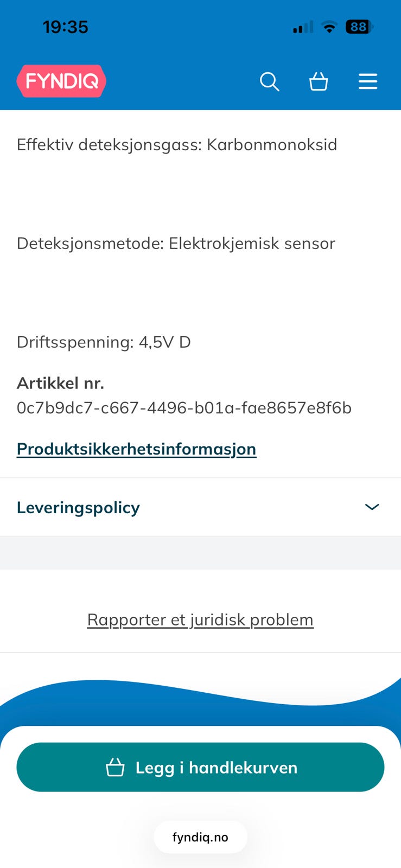The width and height of the screenshot is (401, 868).
Task: Tap the fyndiq.no address pill
Action: pyautogui.click(x=200, y=837)
